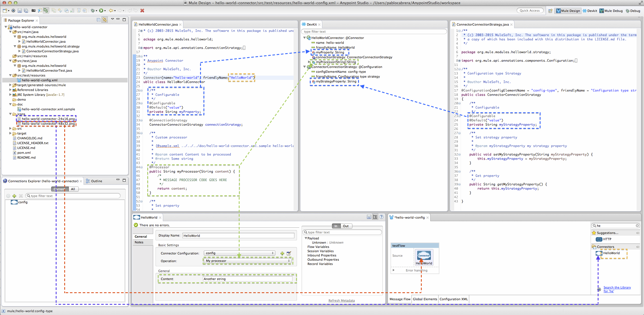
Task: Open help via the question mark icon
Action: click(381, 217)
